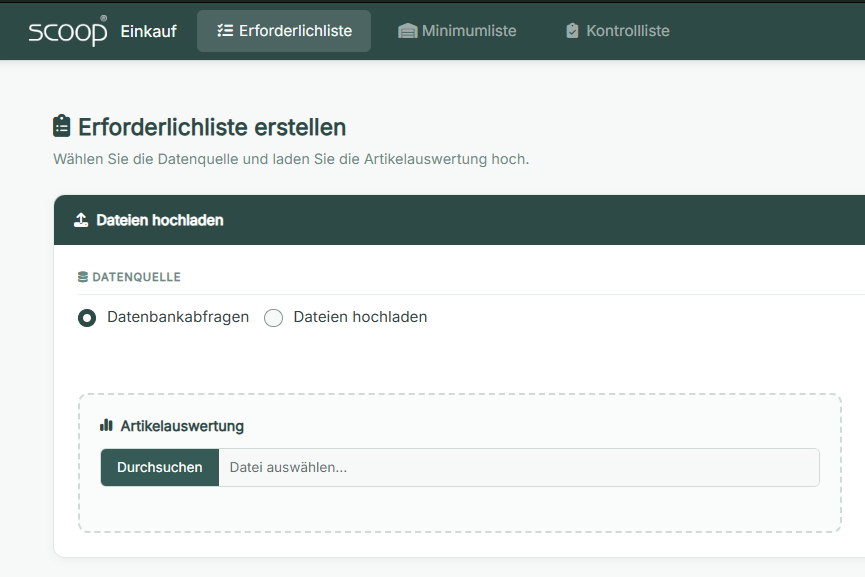The image size is (865, 577).
Task: Switch to the Erforderlichliste tab
Action: pos(284,31)
